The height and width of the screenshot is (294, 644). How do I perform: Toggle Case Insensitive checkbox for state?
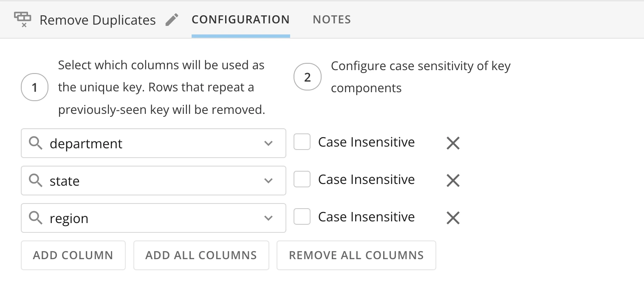click(302, 179)
